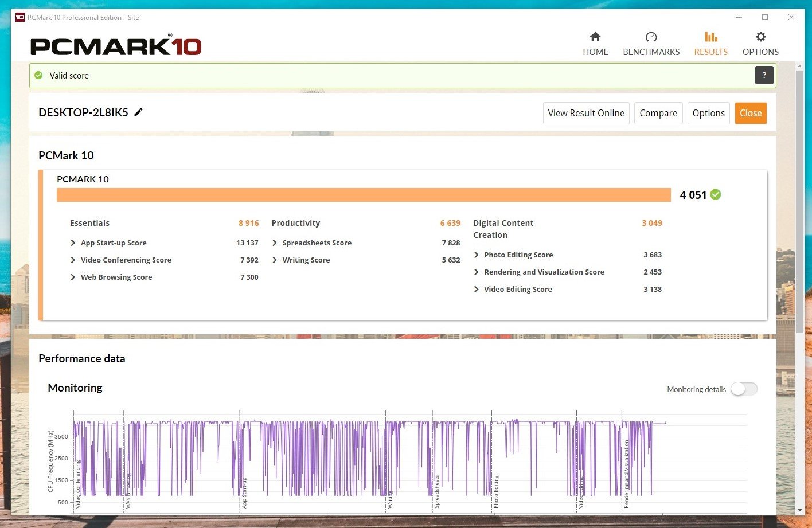Click the App Start-up marker in chart
Screen dimensions: 812x528
[244, 492]
